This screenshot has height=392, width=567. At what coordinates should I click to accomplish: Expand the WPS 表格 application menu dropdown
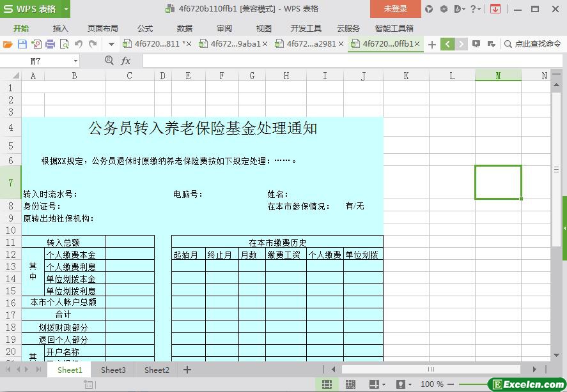point(64,9)
